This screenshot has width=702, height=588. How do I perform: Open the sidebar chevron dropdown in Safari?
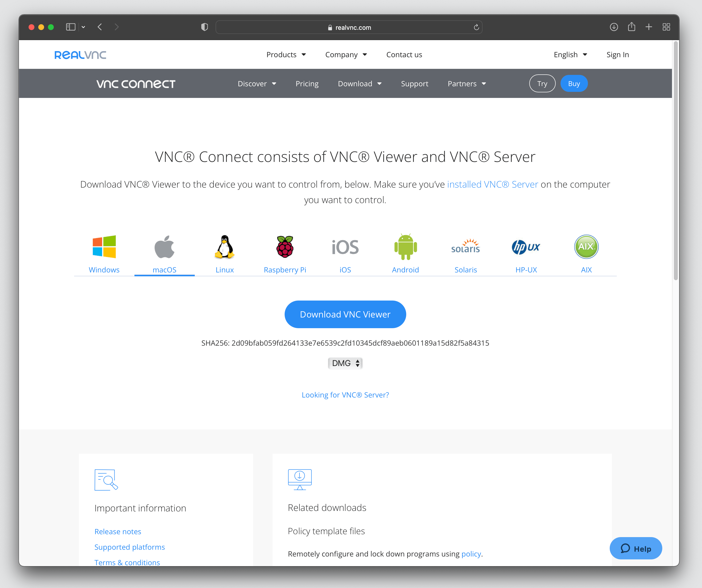[83, 27]
